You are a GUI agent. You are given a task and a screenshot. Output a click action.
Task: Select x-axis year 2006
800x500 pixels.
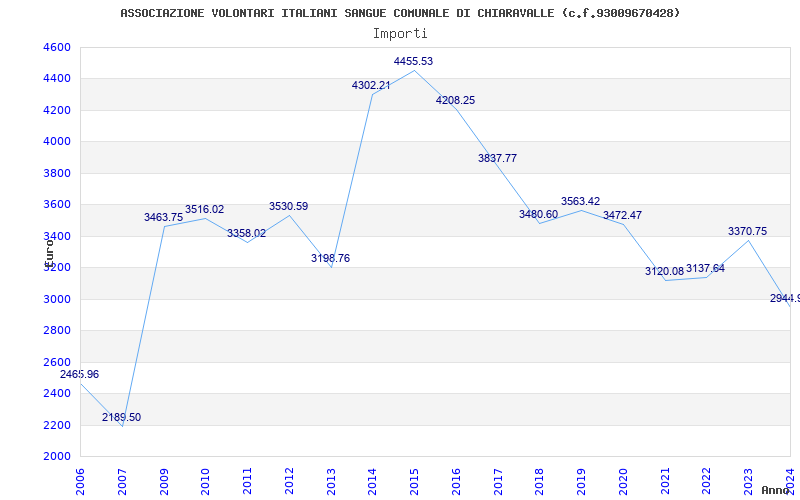pyautogui.click(x=80, y=481)
